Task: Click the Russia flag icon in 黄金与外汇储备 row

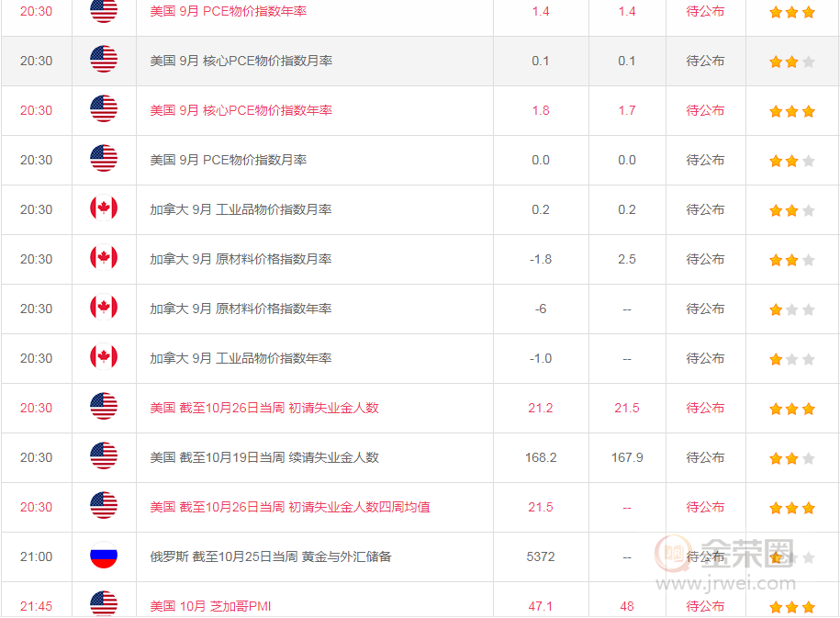Action: click(x=104, y=556)
